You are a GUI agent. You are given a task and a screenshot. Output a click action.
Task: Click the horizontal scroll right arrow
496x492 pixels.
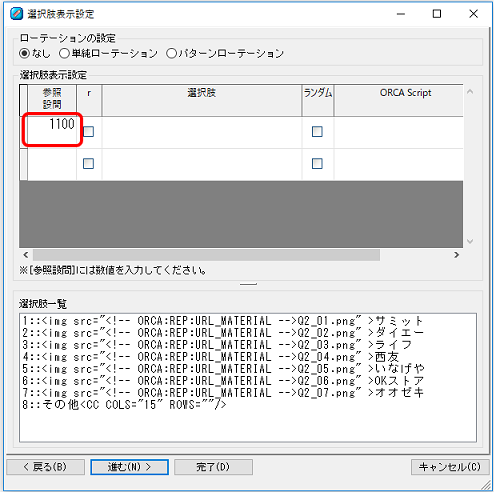[457, 255]
